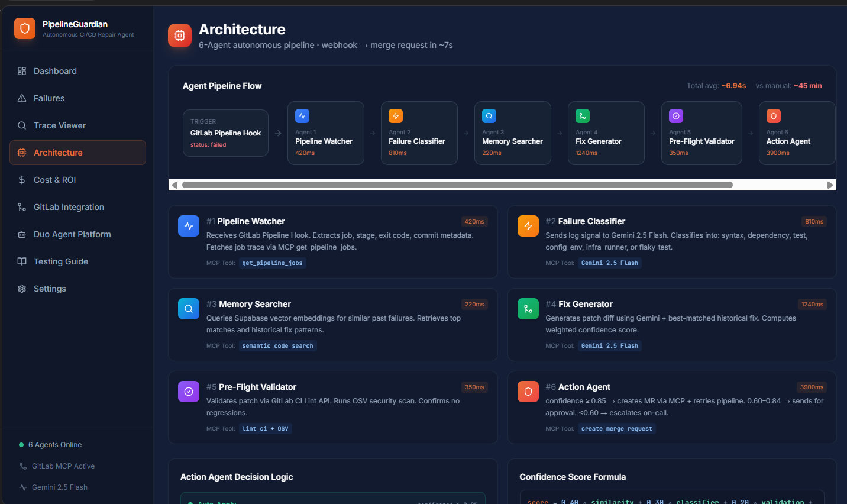Click the 'Agent Pipeline Flow' heading
This screenshot has width=847, height=504.
coord(222,86)
